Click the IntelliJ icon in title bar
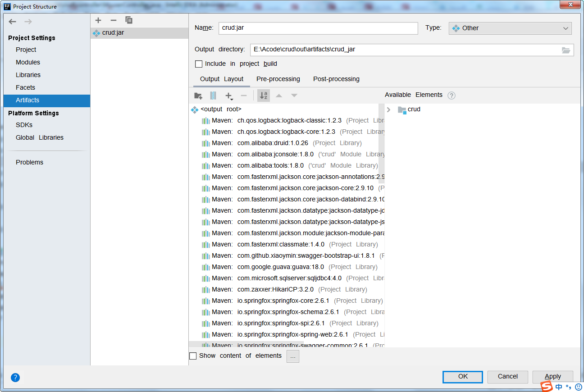584x392 pixels. point(7,7)
